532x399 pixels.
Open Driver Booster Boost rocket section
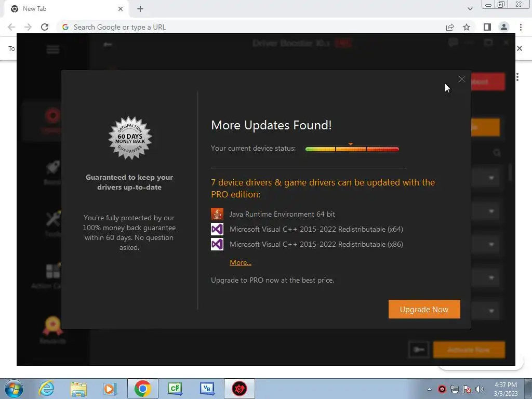(53, 172)
